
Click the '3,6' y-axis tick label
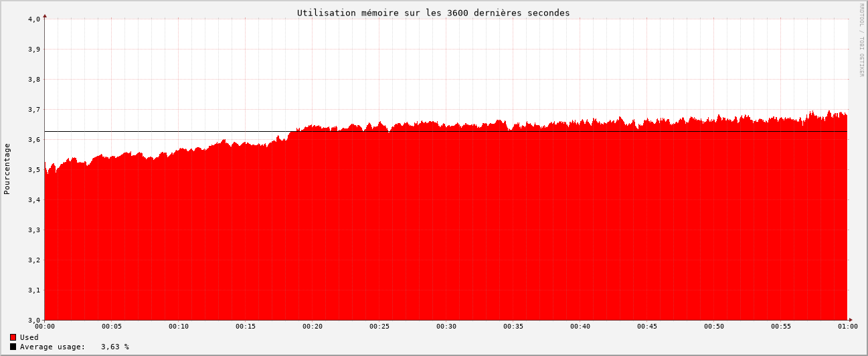click(x=34, y=140)
